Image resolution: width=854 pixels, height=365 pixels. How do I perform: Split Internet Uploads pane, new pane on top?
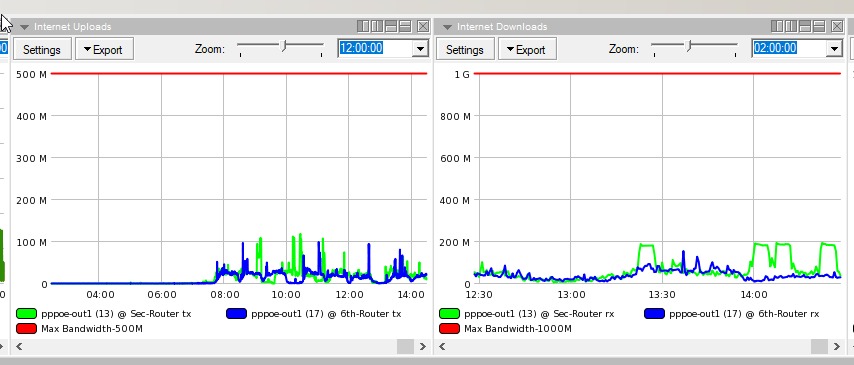click(391, 26)
